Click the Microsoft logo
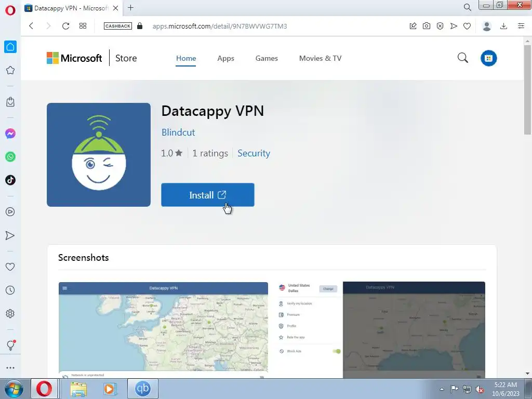Screen dimensions: 532x399 pos(74,58)
